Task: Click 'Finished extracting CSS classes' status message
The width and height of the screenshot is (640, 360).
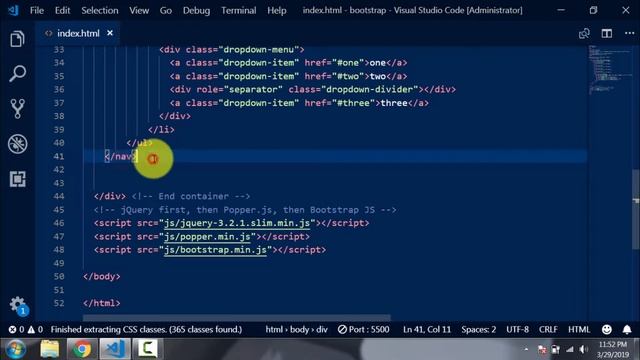Action: coord(146,329)
